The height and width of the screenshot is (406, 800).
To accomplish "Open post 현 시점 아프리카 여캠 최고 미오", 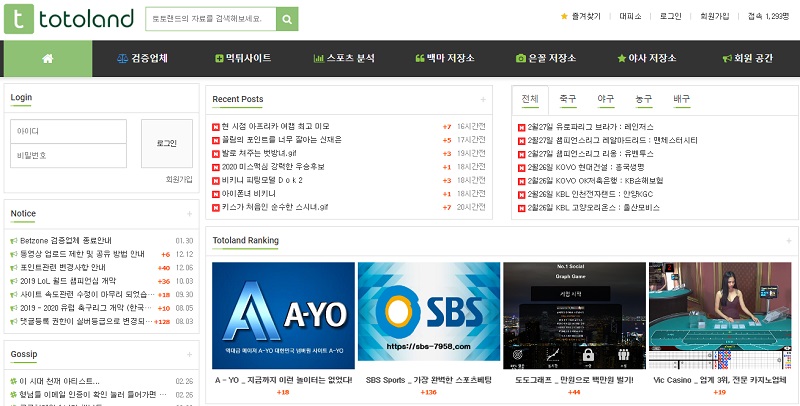I will coord(276,126).
